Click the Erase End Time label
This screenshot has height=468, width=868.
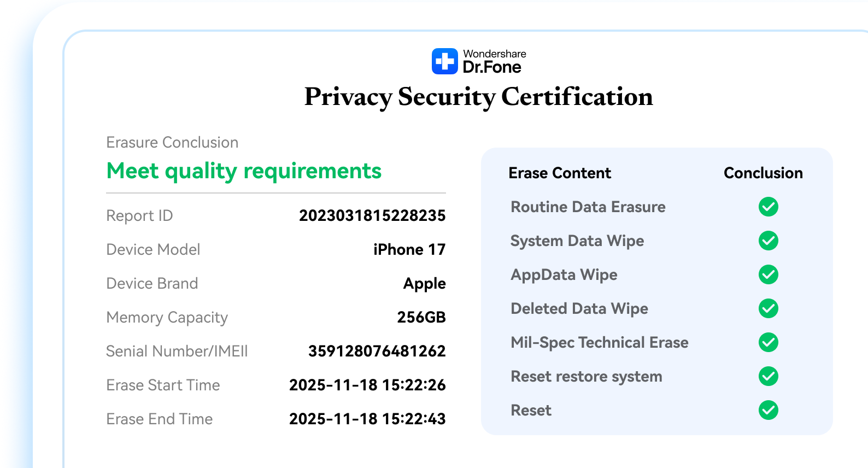point(159,419)
